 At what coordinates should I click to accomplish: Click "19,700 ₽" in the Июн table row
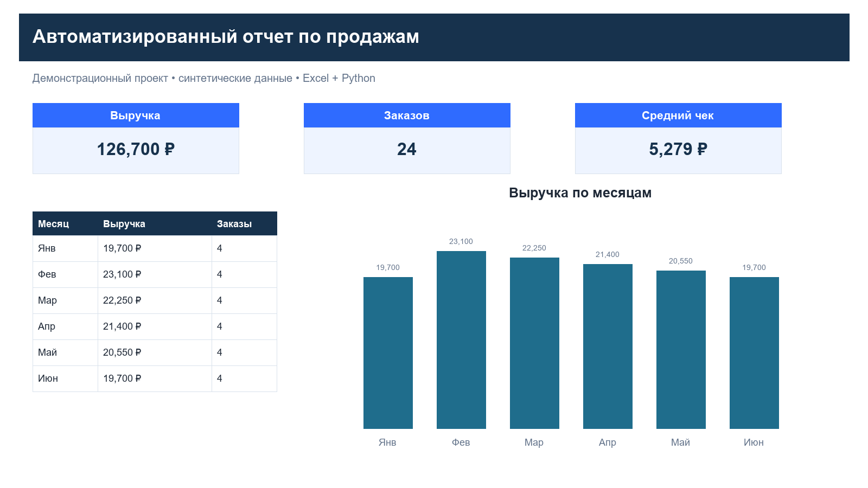pyautogui.click(x=155, y=378)
